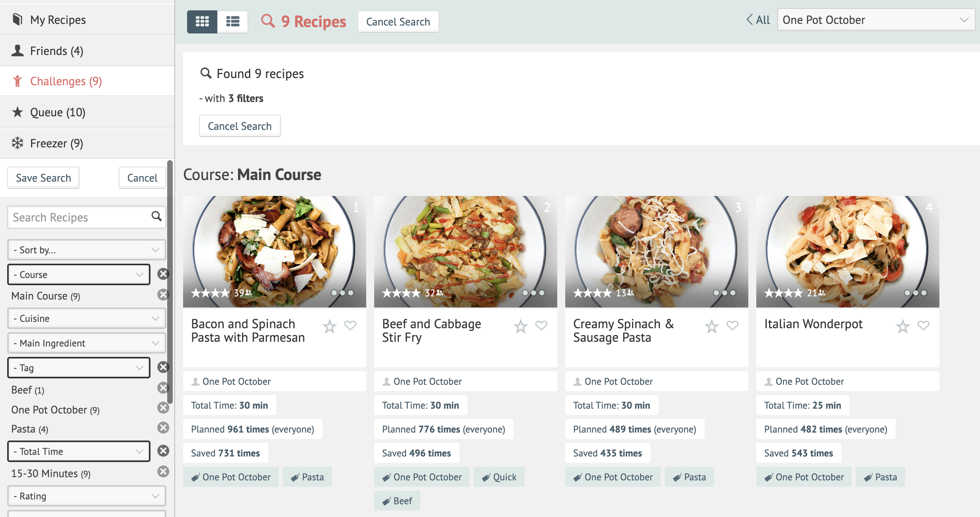Viewport: 980px width, 517px height.
Task: Click the magnifier in Search Recipes field
Action: tap(156, 216)
